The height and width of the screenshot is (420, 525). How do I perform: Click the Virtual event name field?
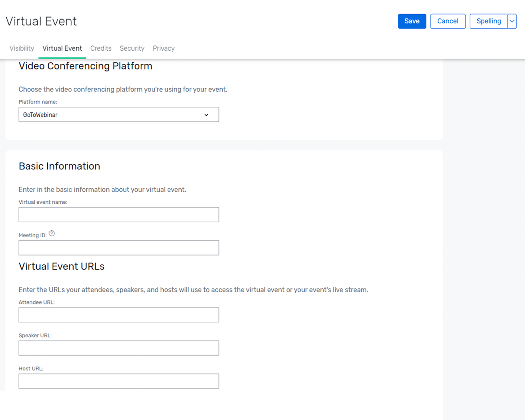[119, 215]
